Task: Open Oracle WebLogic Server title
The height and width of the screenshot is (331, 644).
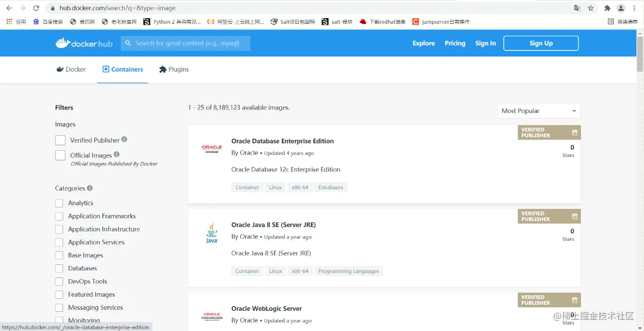Action: pyautogui.click(x=266, y=309)
